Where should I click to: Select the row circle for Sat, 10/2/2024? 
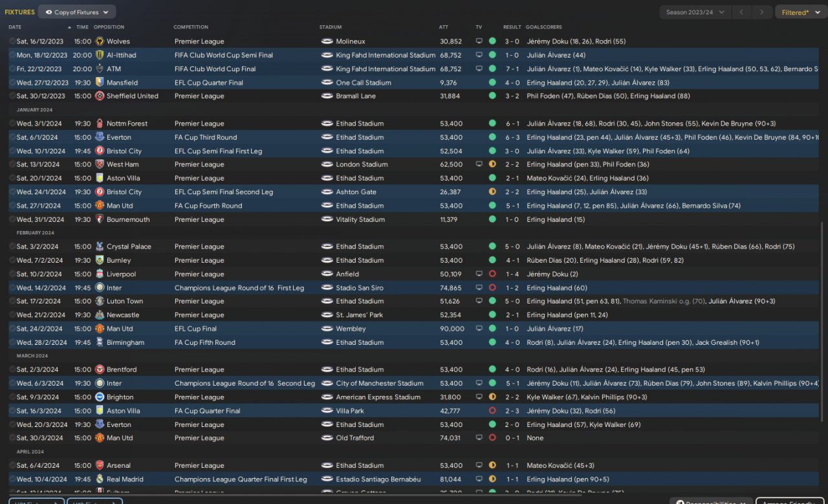[x=12, y=274]
